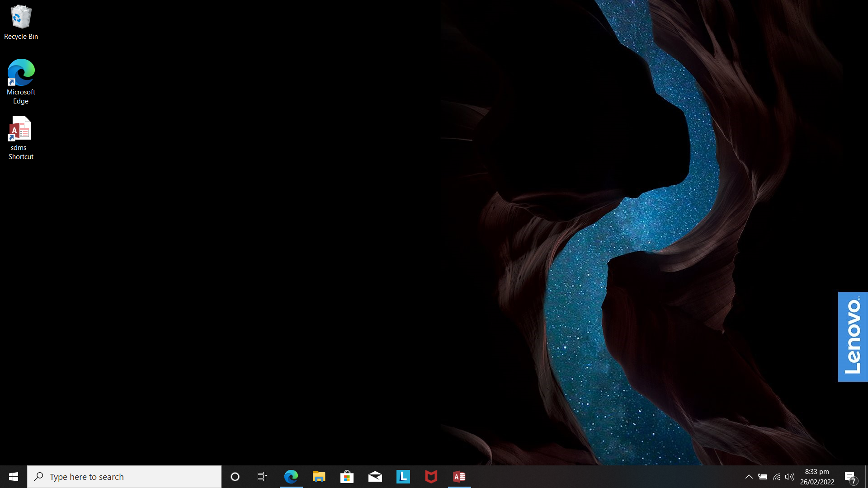Open the clock and calendar flyout

pyautogui.click(x=817, y=477)
